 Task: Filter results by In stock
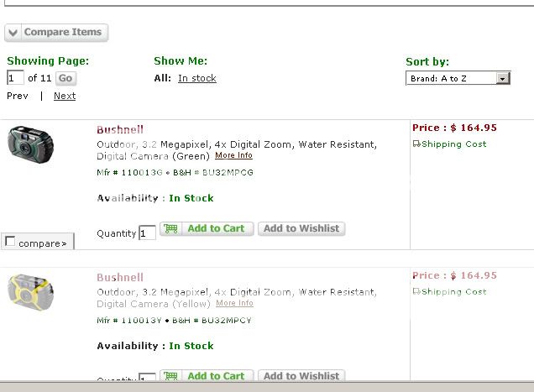click(196, 78)
